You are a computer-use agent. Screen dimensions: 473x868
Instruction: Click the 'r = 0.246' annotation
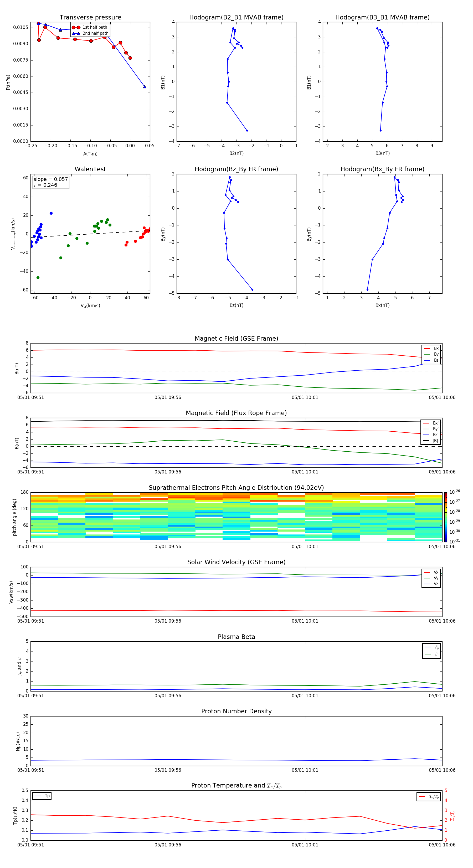45,185
